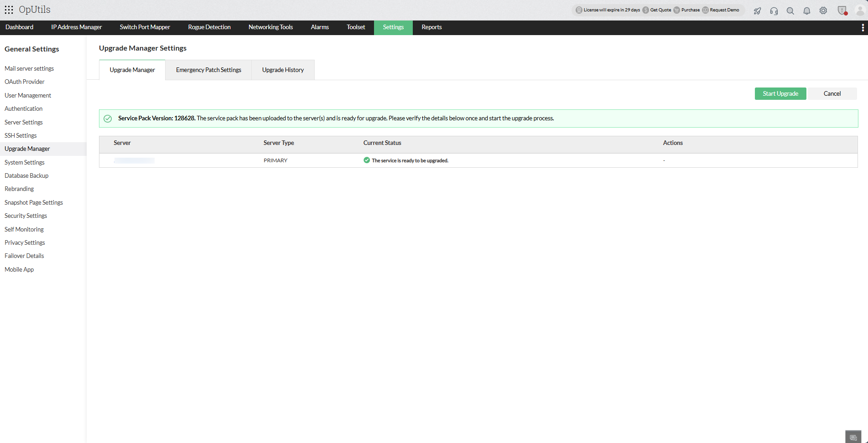This screenshot has width=868, height=443.
Task: Click the Cancel button
Action: click(832, 93)
